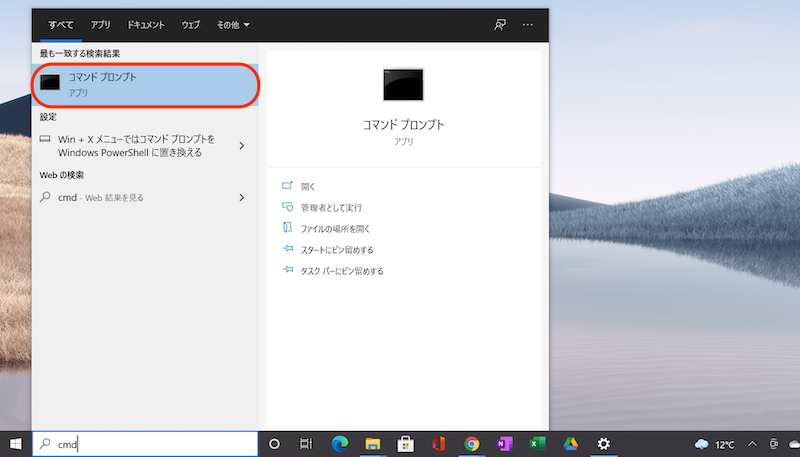Switch to the アプリ tab
Image resolution: width=800 pixels, height=457 pixels.
tap(101, 23)
